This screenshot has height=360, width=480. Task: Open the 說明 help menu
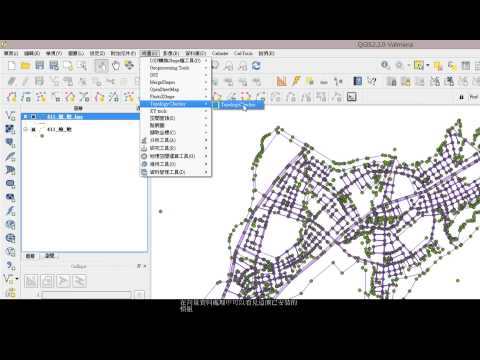click(266, 53)
